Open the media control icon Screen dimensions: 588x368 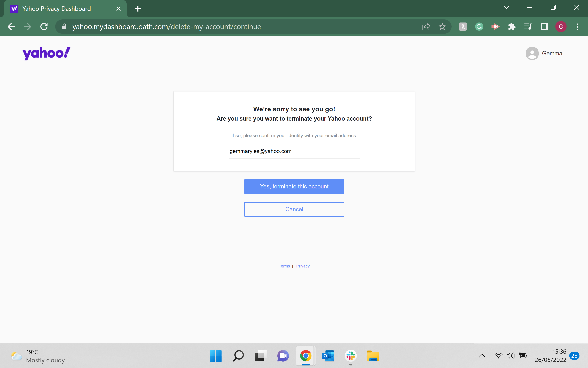click(x=528, y=27)
